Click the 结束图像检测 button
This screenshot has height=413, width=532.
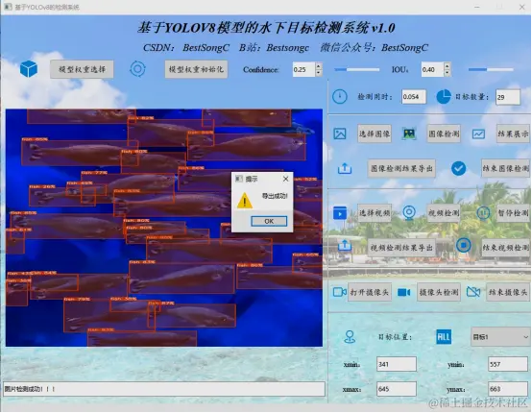click(x=505, y=168)
